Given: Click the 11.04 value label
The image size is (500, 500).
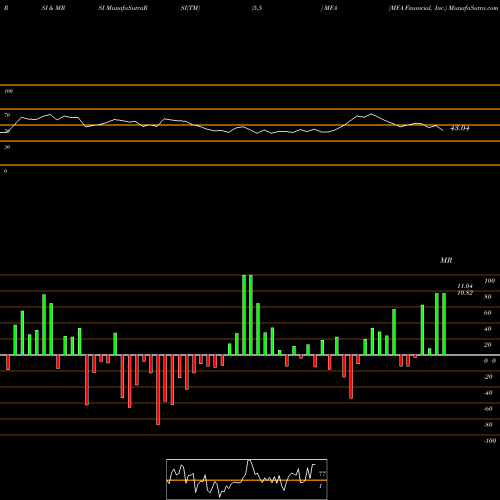Looking at the screenshot, I should [465, 286].
